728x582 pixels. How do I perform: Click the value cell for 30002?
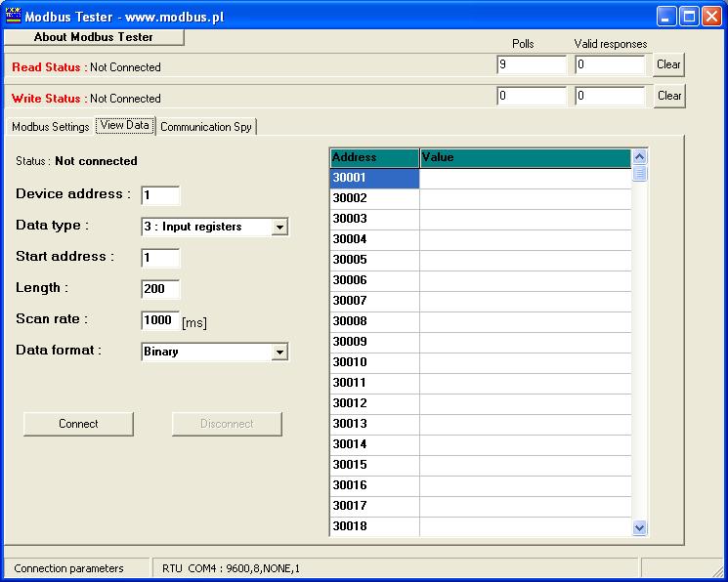pyautogui.click(x=525, y=198)
